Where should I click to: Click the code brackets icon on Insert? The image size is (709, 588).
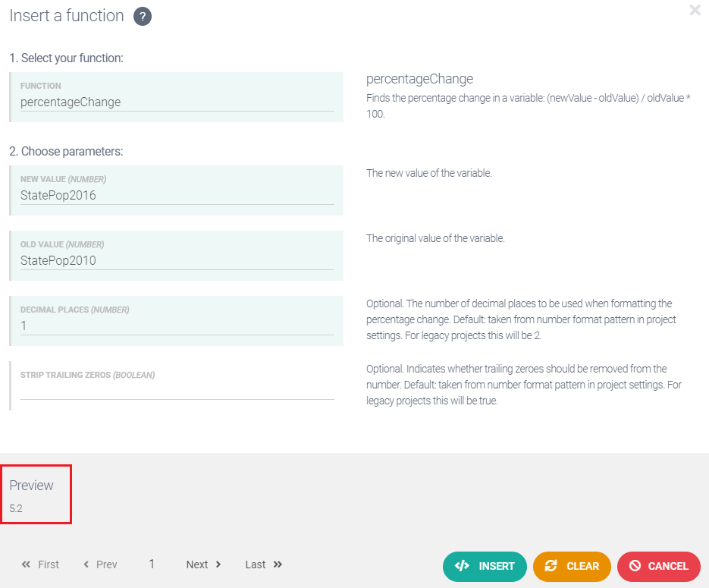(462, 566)
